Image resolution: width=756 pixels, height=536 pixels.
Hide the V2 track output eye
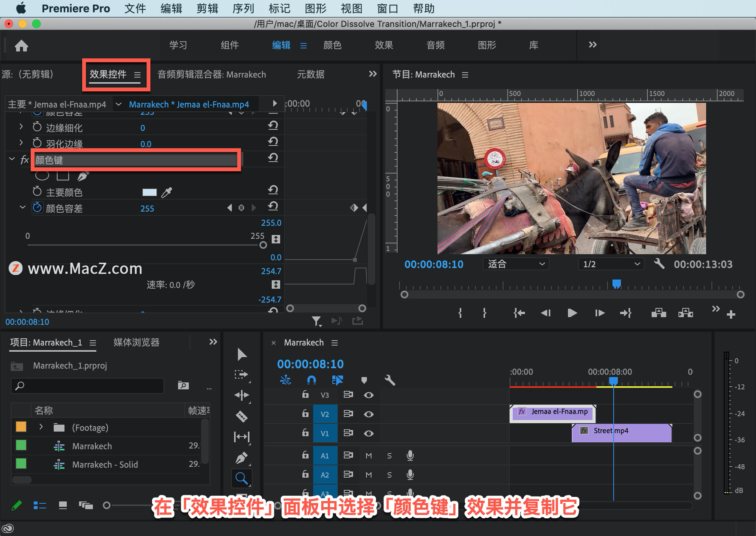[369, 414]
